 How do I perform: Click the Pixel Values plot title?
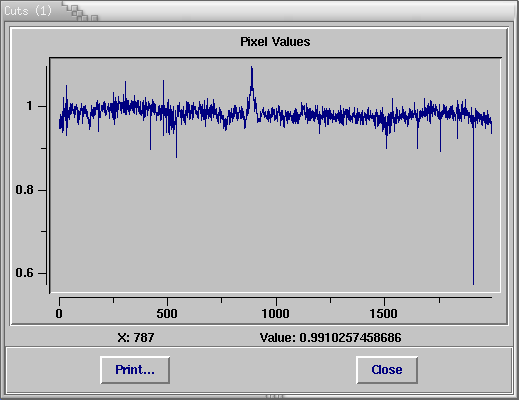(x=275, y=42)
